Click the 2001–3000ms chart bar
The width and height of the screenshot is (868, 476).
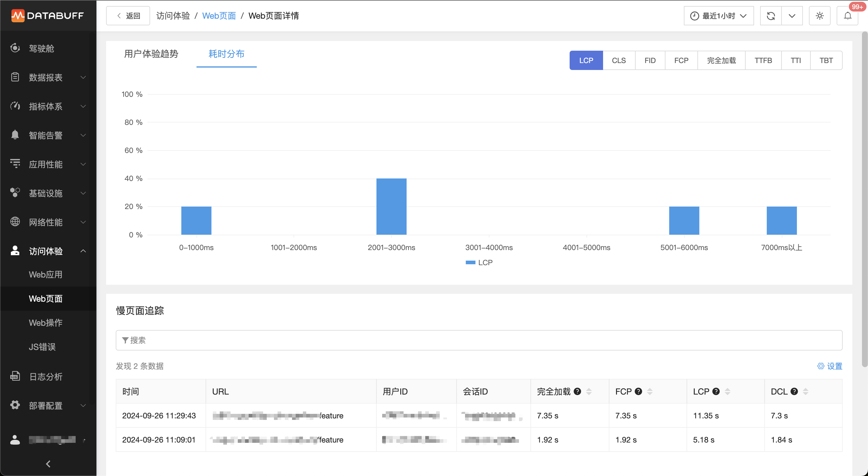click(392, 206)
